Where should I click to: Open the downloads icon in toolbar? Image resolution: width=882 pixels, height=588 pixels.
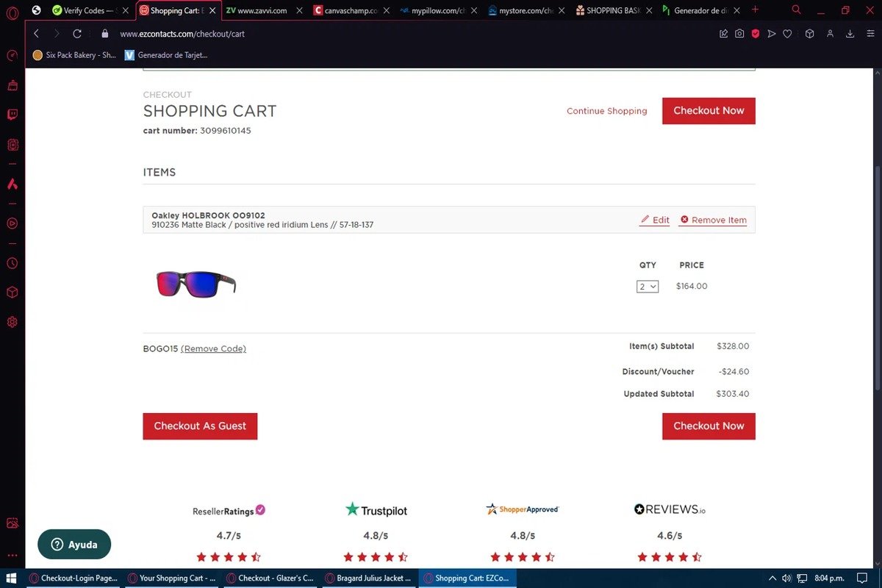pyautogui.click(x=850, y=34)
